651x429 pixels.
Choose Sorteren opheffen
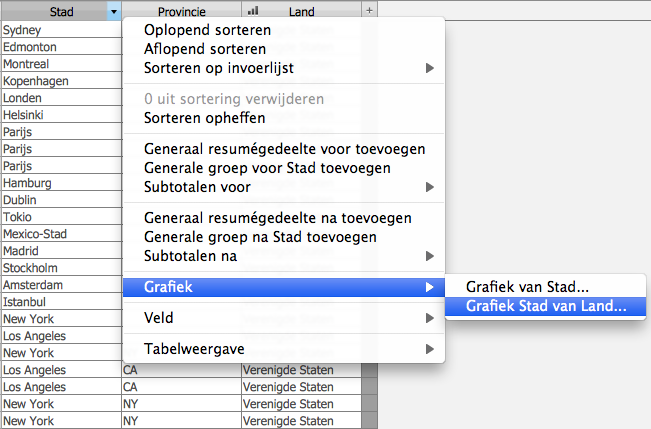[x=284, y=118]
